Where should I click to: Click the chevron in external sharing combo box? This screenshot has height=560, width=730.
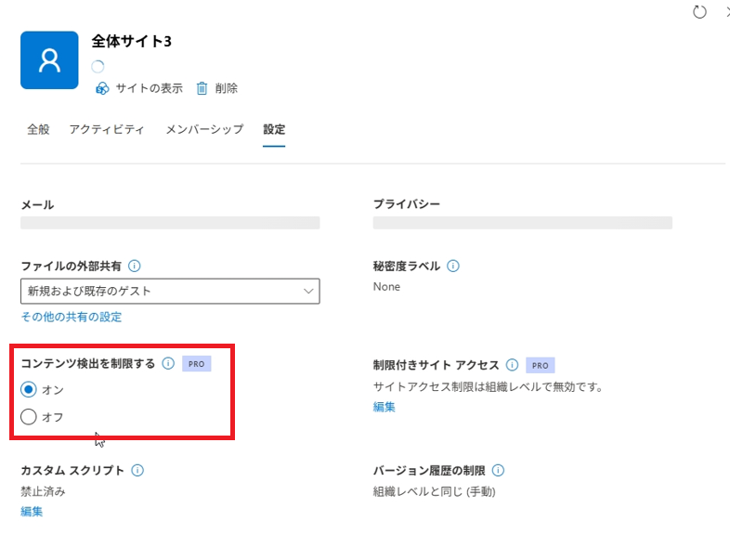pyautogui.click(x=308, y=291)
